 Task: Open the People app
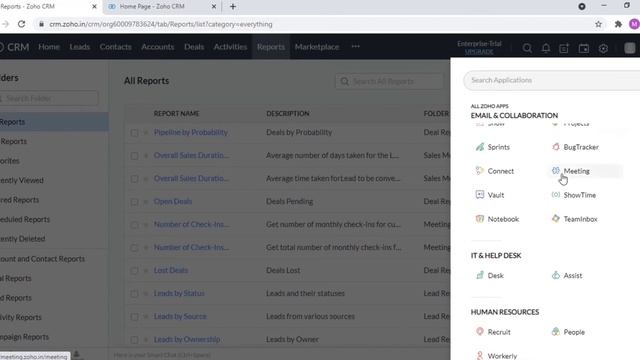[568, 332]
